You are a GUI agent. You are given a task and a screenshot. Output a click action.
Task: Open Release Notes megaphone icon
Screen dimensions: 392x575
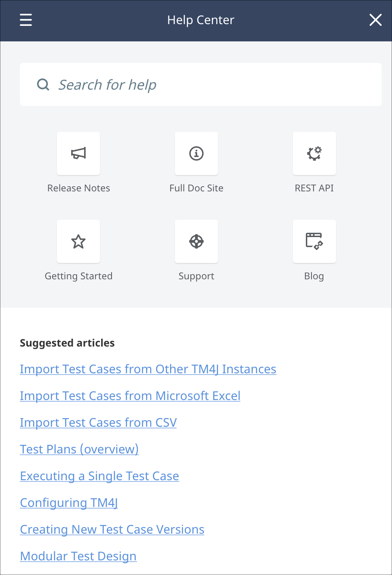78,153
